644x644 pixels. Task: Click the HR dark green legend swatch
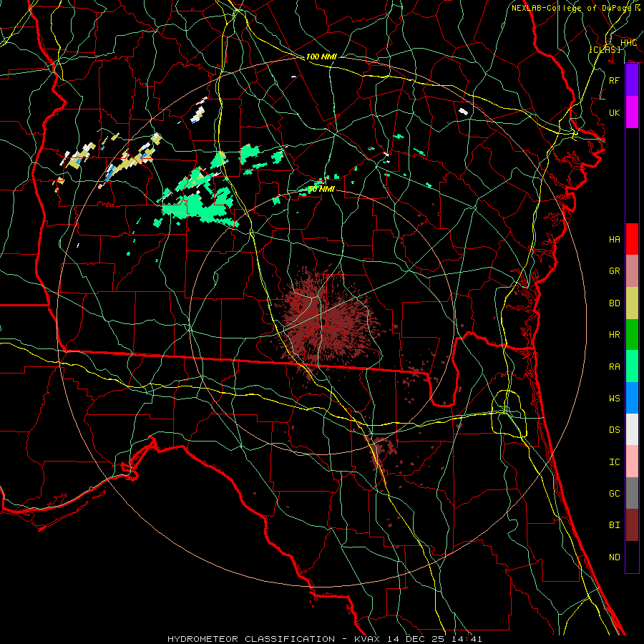[x=632, y=335]
